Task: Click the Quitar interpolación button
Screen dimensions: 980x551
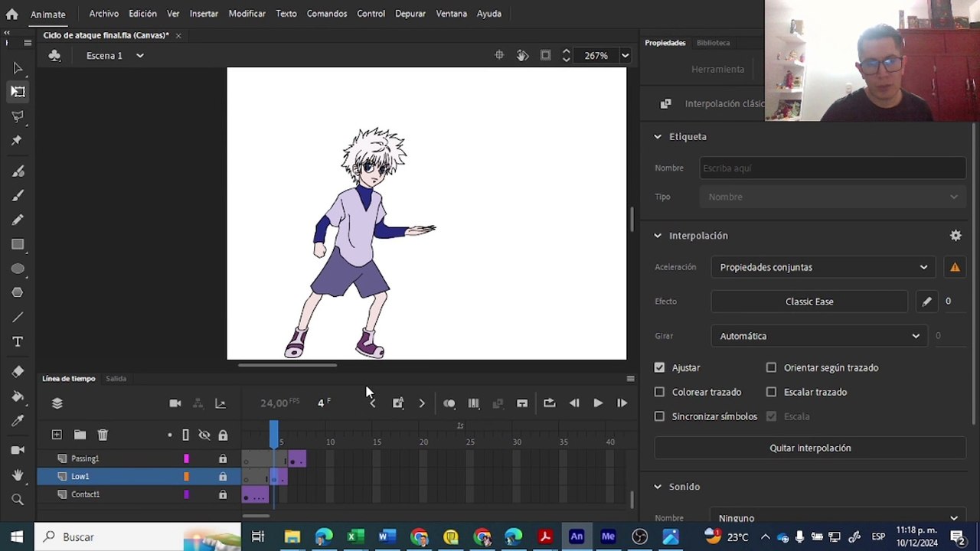Action: (x=810, y=448)
